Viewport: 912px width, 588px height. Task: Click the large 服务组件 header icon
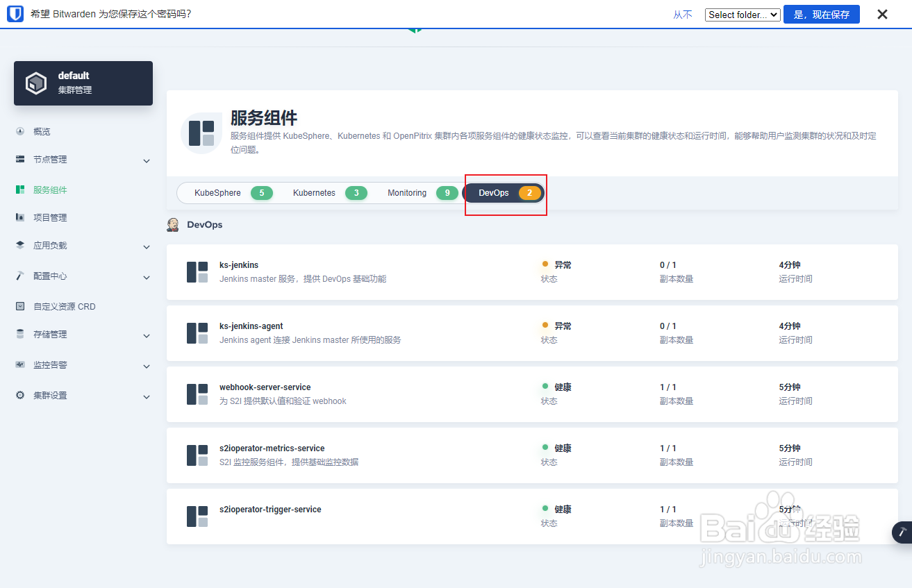pos(202,133)
